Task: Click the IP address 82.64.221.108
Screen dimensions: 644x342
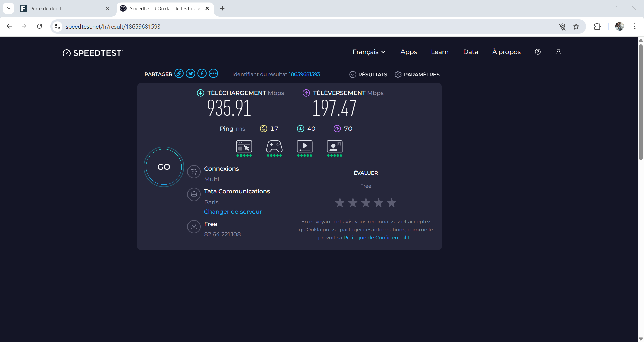Action: click(x=222, y=234)
